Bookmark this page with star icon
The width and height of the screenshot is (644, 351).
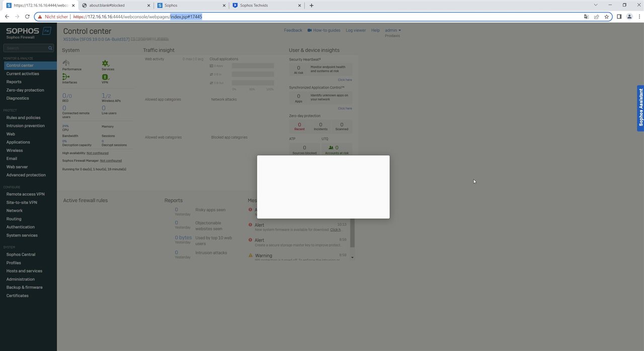click(607, 17)
